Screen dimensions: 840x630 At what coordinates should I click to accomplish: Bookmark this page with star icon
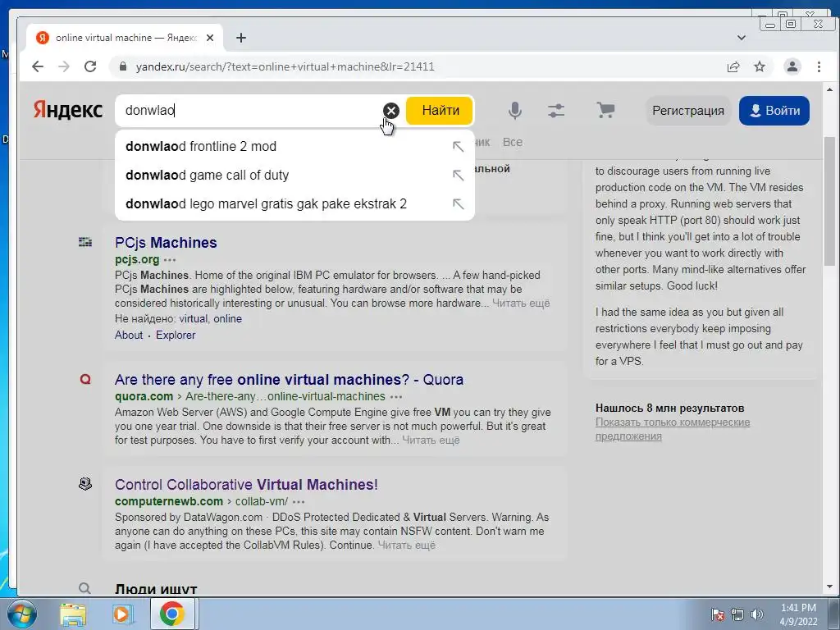760,66
